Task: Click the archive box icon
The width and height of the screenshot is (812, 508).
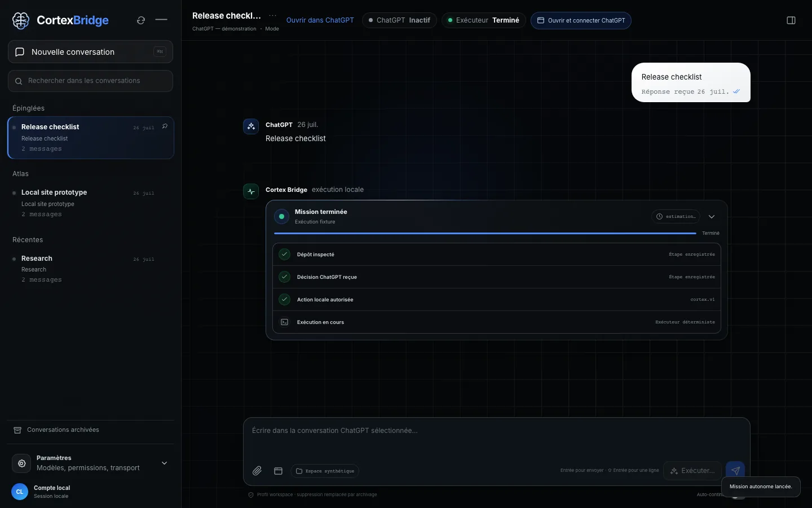Action: 17,430
